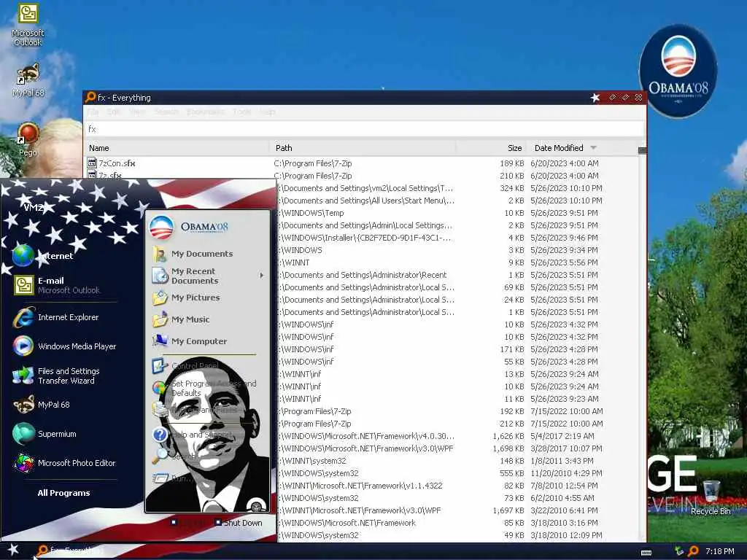Click the Obama '08 desktop badge

(x=678, y=71)
